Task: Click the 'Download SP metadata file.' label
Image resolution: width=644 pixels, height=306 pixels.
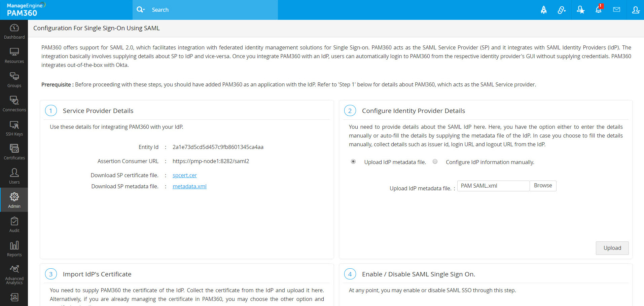Action: pos(125,186)
